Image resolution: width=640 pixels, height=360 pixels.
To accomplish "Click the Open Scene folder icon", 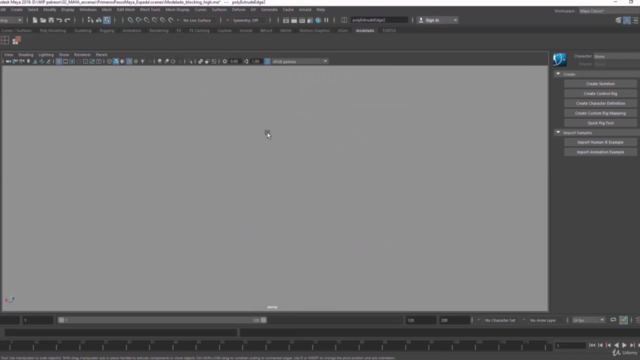I will pos(43,20).
